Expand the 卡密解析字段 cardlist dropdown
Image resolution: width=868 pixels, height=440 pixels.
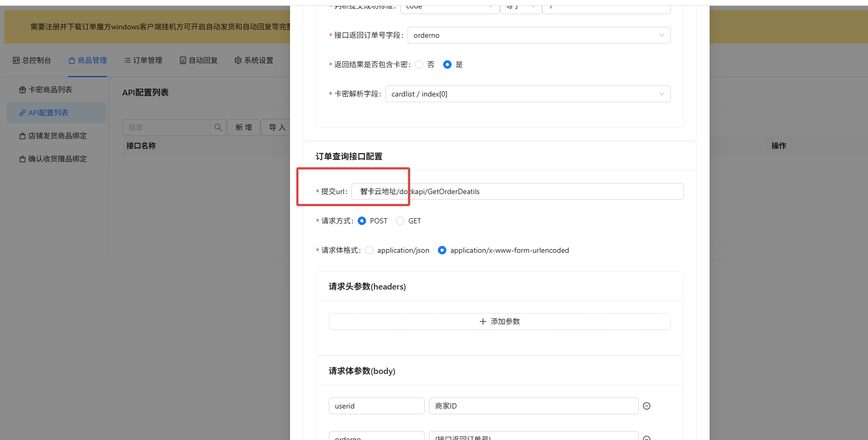(x=528, y=94)
